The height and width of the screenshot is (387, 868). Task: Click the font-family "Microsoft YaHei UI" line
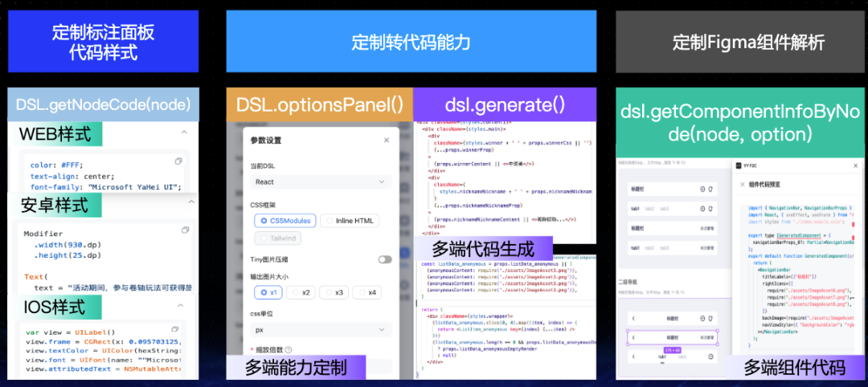click(x=106, y=187)
